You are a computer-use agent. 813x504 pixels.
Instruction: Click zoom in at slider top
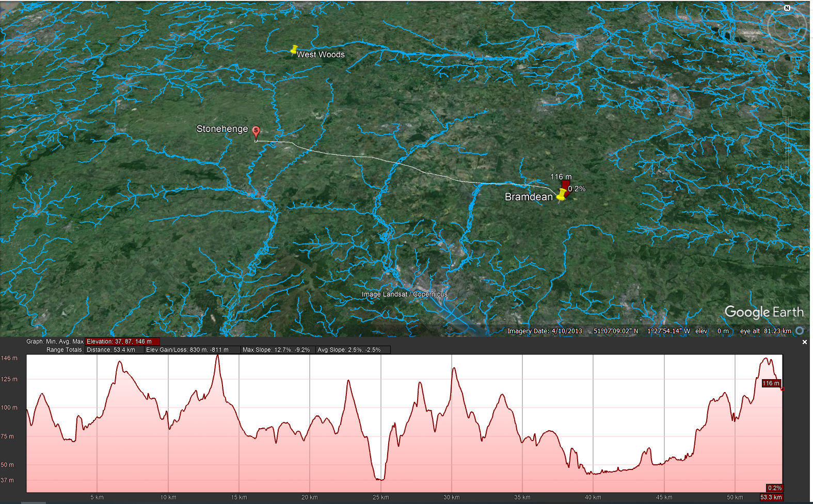[786, 111]
